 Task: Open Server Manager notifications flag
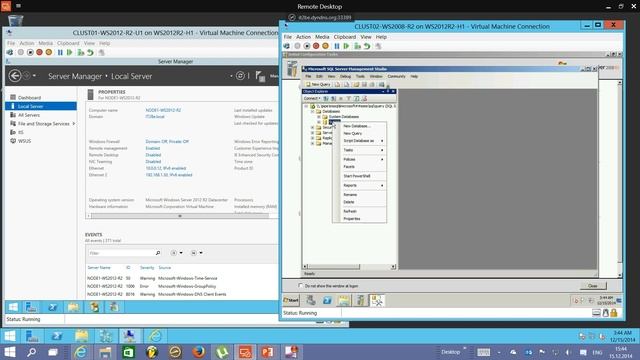[260, 76]
